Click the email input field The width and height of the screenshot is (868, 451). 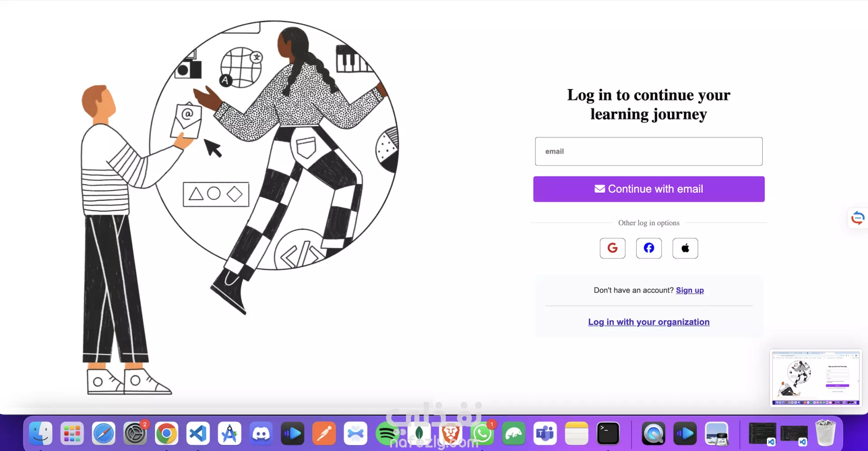coord(649,151)
